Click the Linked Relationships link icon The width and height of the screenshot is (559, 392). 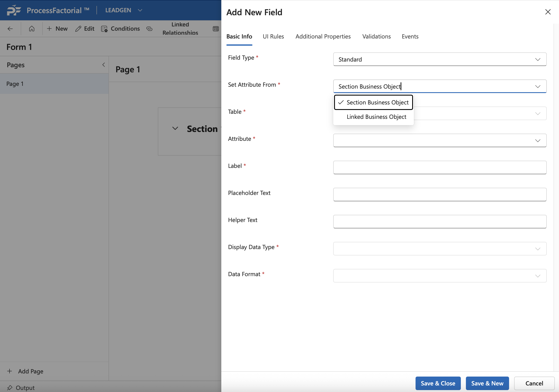point(149,29)
